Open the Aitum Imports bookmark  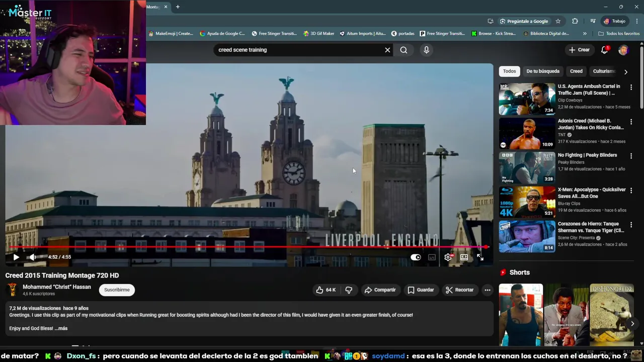pos(362,34)
